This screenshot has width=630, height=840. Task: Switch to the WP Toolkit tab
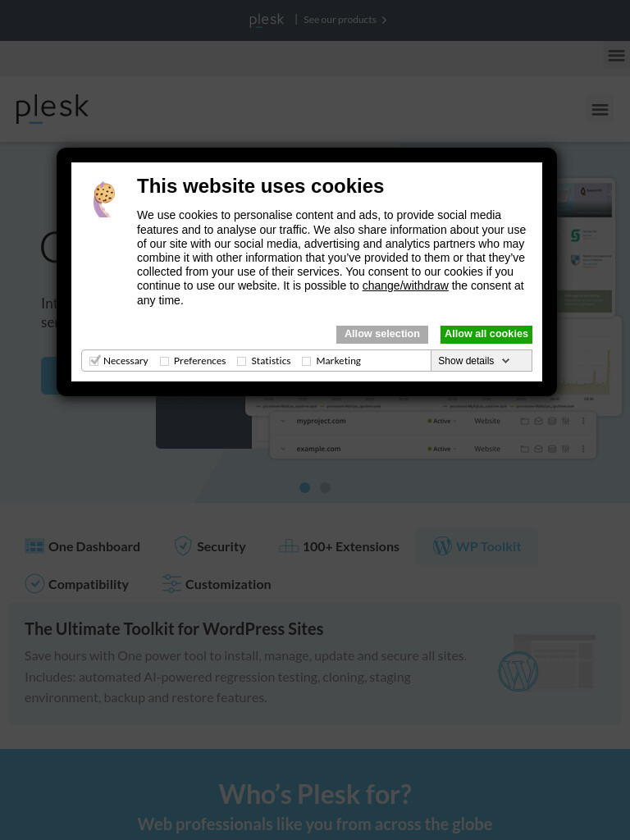tap(477, 546)
